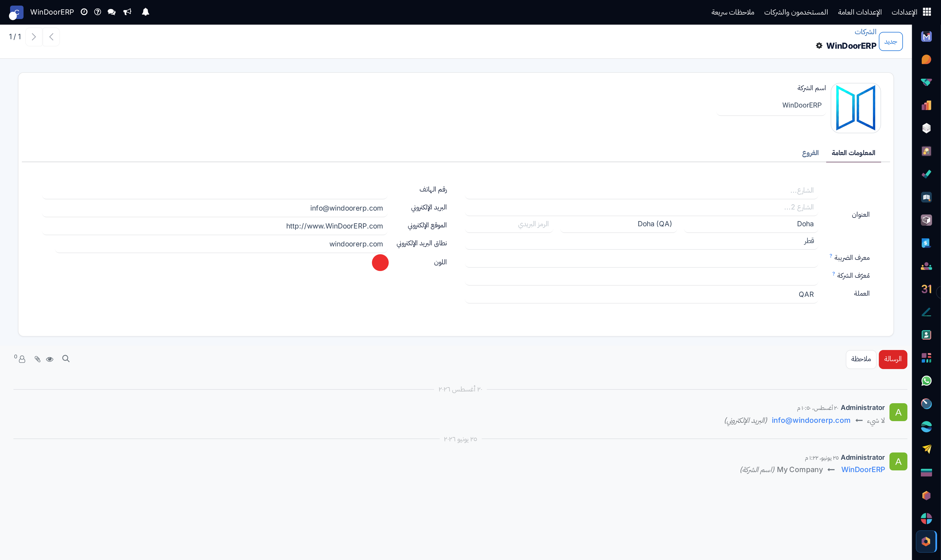Click the attachments paperclip icon

tap(37, 359)
